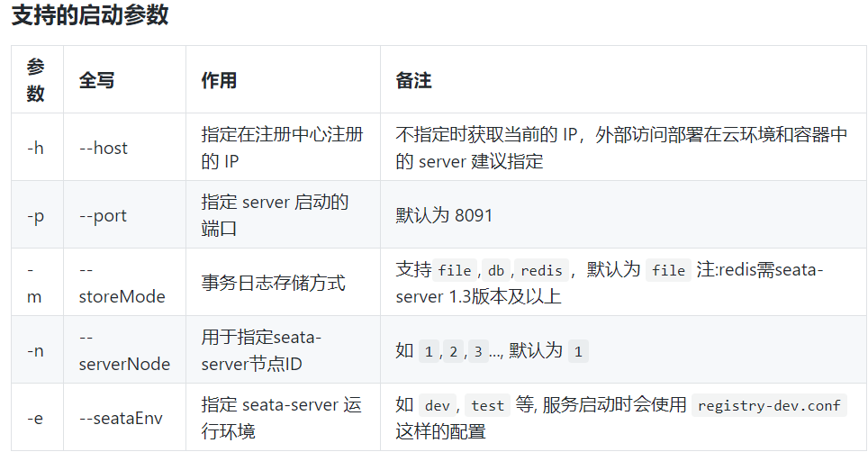868x452 pixels.
Task: Click the 用于指定seata-server节点ID cell
Action: [283, 349]
